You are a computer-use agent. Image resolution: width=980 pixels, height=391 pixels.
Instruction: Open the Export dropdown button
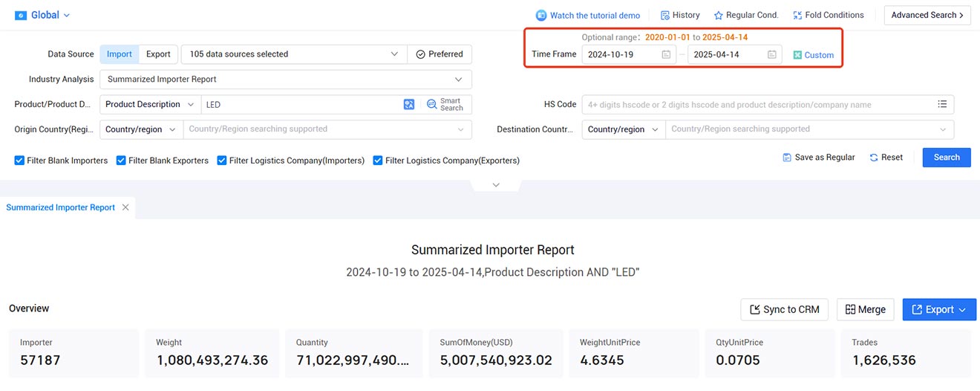pos(939,309)
